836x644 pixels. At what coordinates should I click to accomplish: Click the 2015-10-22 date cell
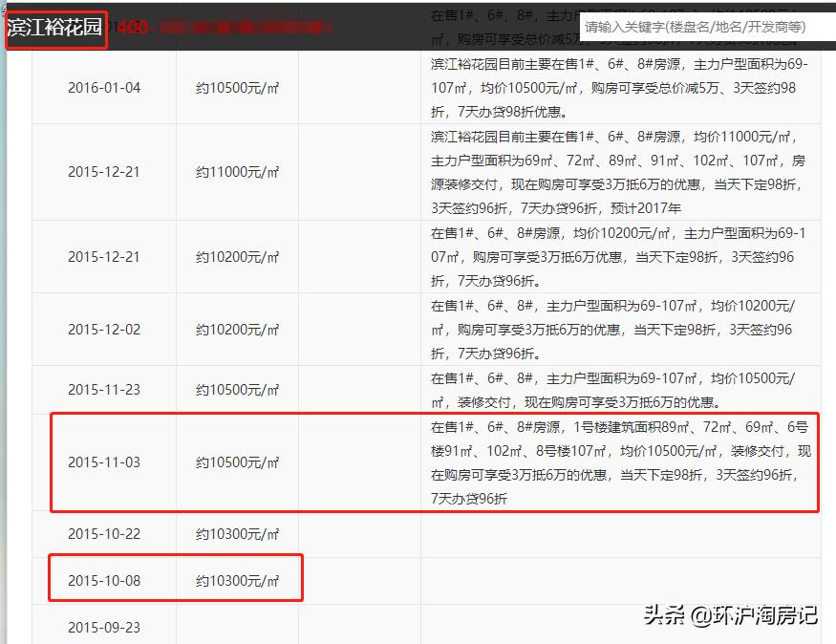coord(105,535)
